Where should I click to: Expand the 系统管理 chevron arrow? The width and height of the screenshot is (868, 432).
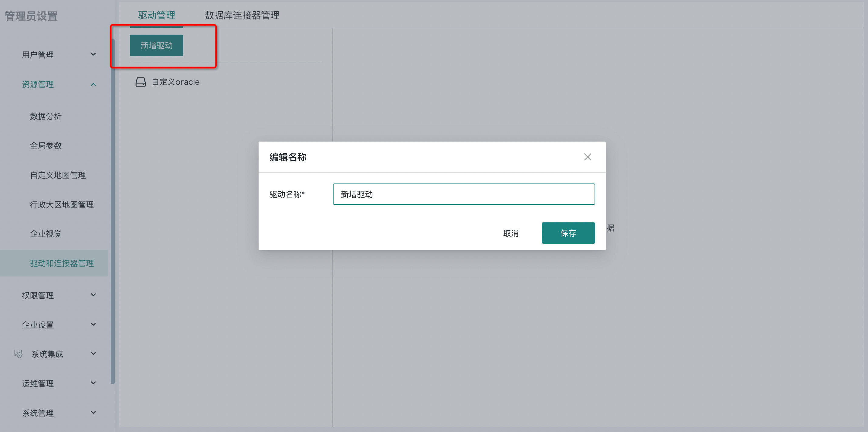[93, 413]
